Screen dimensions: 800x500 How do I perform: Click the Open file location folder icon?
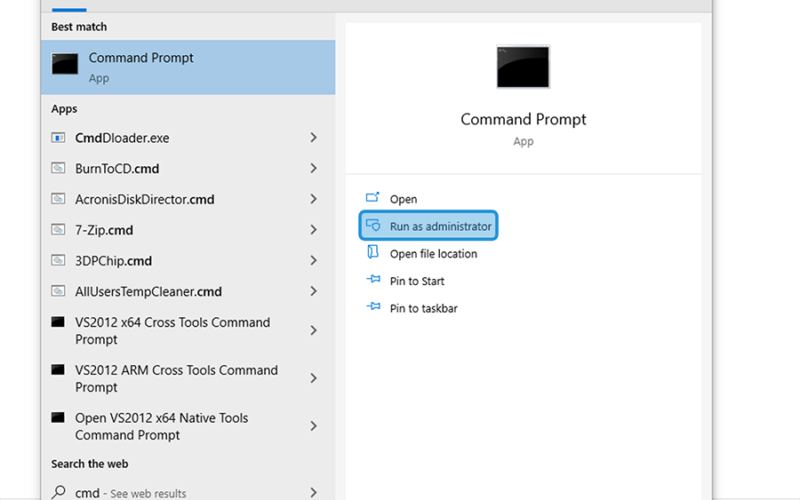(373, 252)
